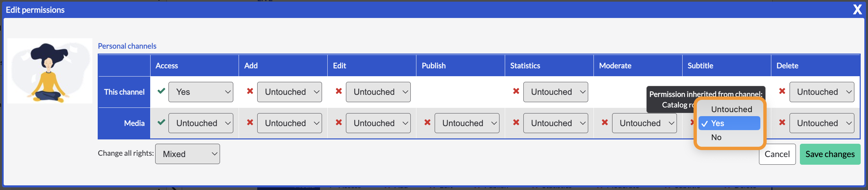Screen dimensions: 868x190
Task: Click the Save changes button
Action: (x=830, y=154)
